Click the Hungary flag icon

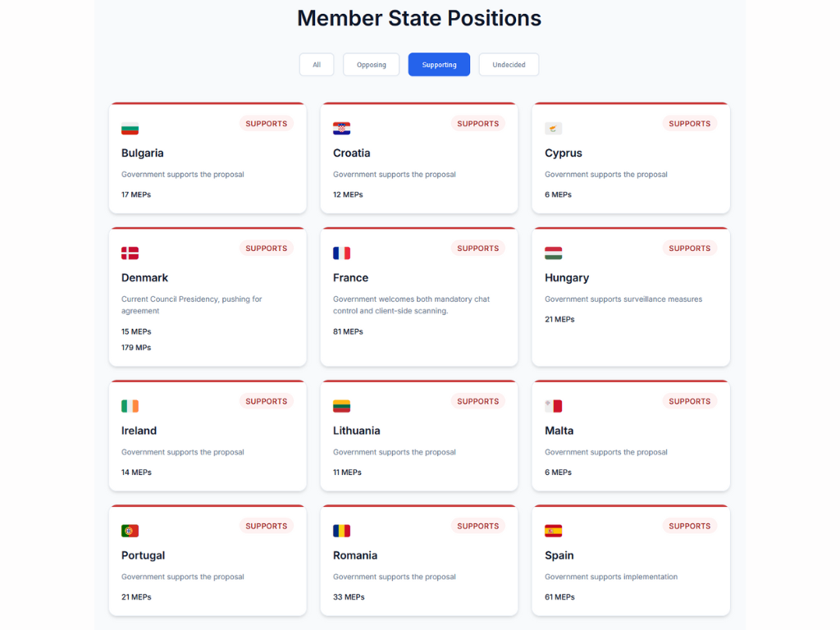[x=553, y=253]
